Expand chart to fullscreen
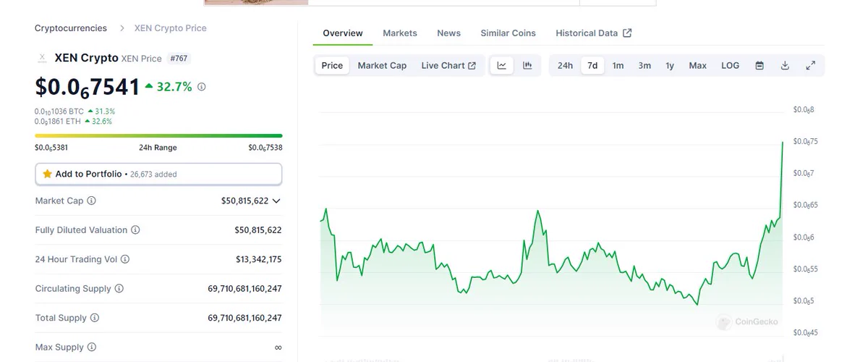This screenshot has width=868, height=362. (x=810, y=65)
